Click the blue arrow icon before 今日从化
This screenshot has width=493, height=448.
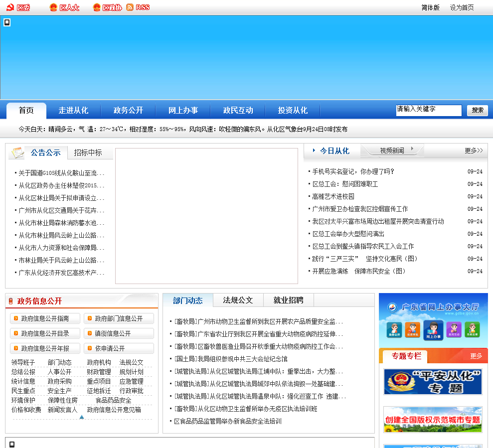(314, 150)
